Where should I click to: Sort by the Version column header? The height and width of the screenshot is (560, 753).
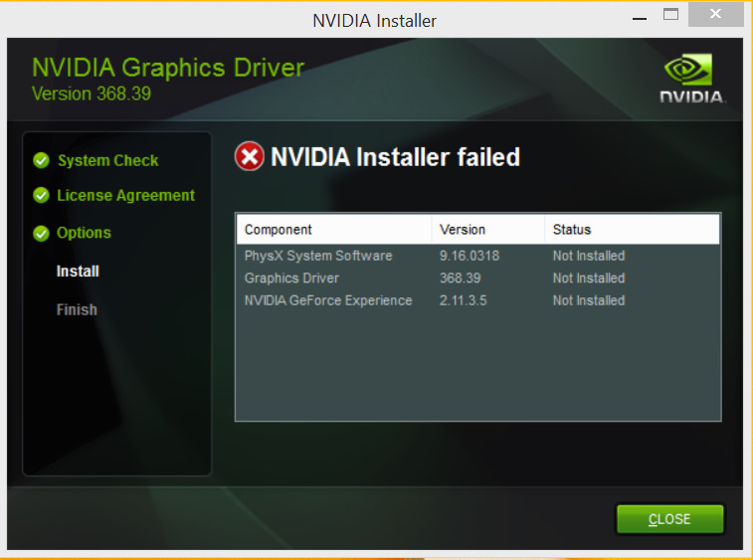tap(488, 230)
